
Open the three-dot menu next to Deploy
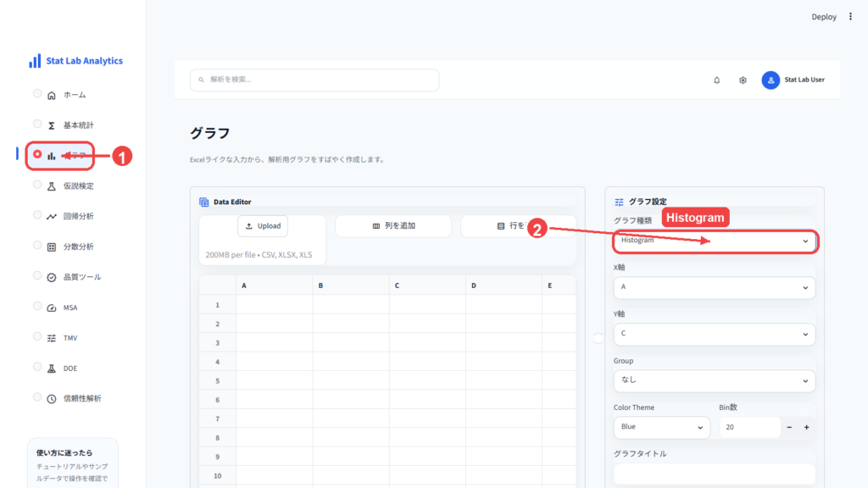pos(851,17)
